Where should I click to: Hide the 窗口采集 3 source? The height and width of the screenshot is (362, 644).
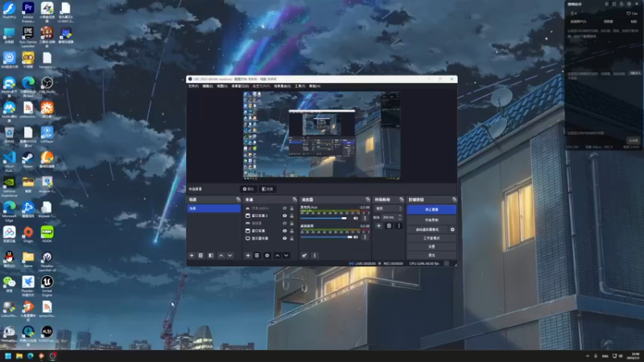pyautogui.click(x=284, y=216)
